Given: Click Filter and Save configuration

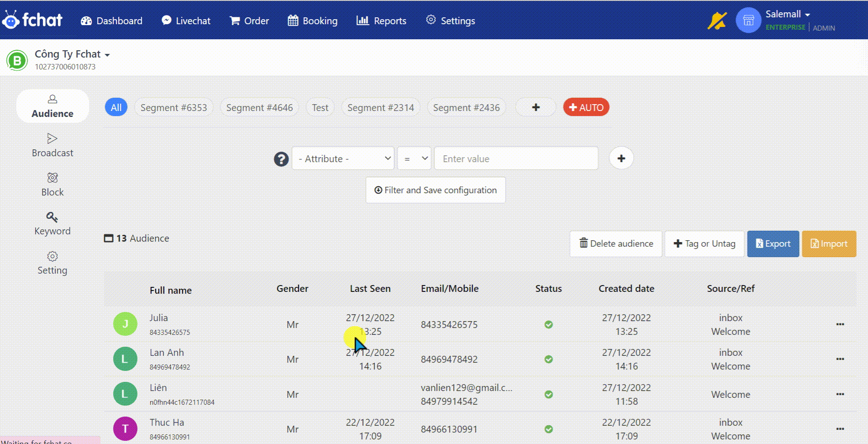Looking at the screenshot, I should (x=435, y=190).
